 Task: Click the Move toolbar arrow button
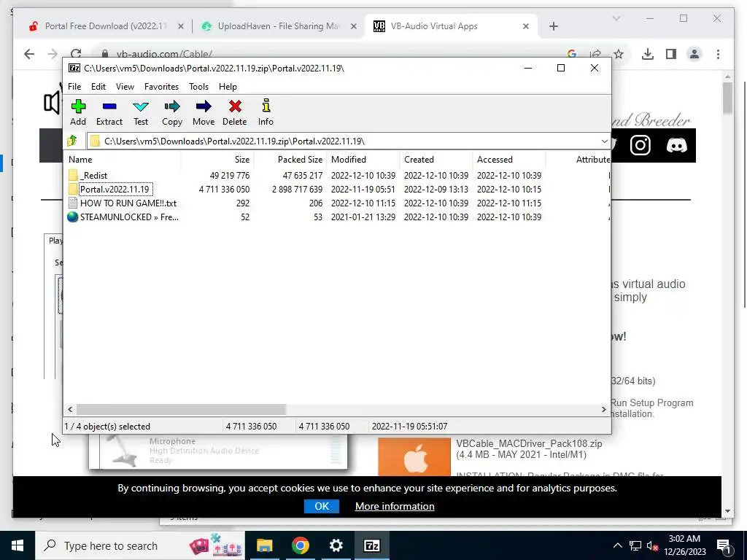coord(204,112)
